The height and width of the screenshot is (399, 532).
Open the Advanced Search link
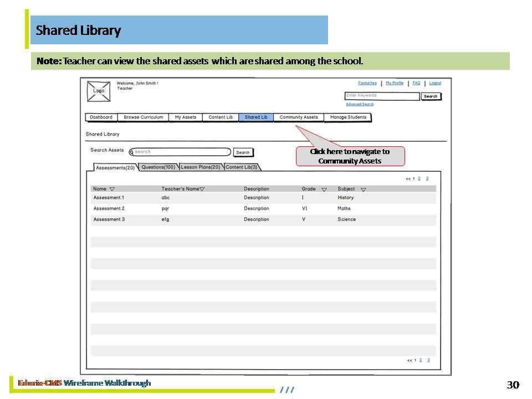click(x=360, y=104)
